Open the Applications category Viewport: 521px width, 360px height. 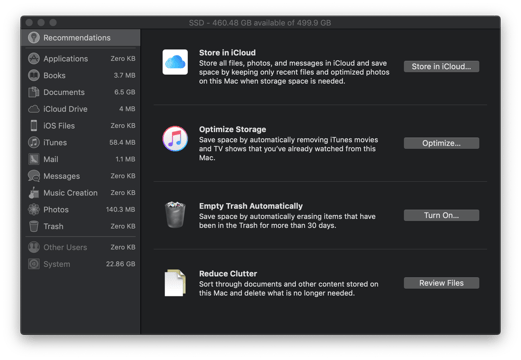tap(80, 59)
